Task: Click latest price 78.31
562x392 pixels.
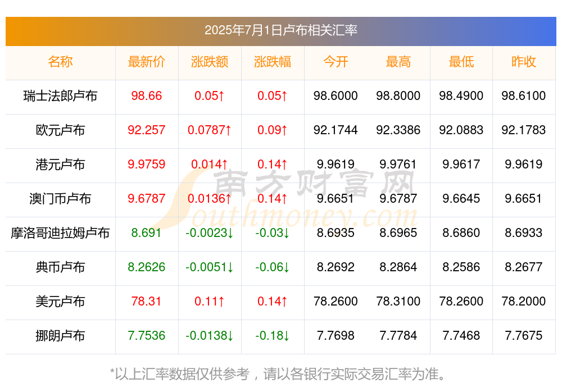Action: point(146,302)
